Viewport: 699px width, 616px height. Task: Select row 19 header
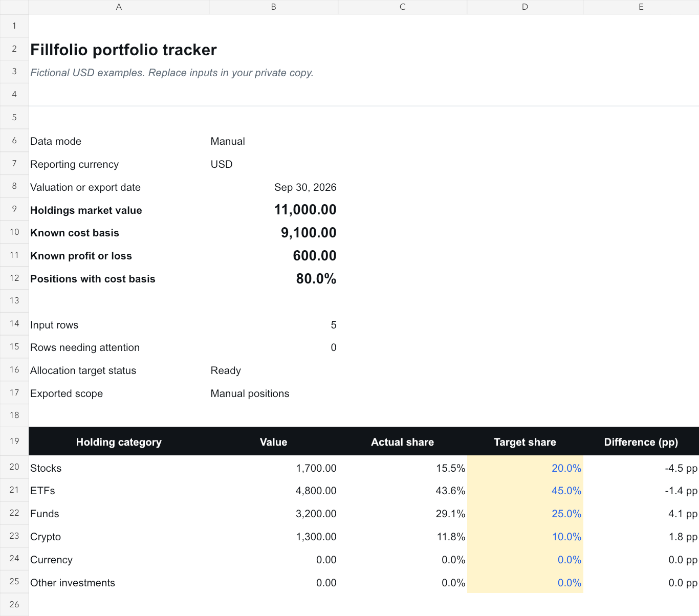14,441
